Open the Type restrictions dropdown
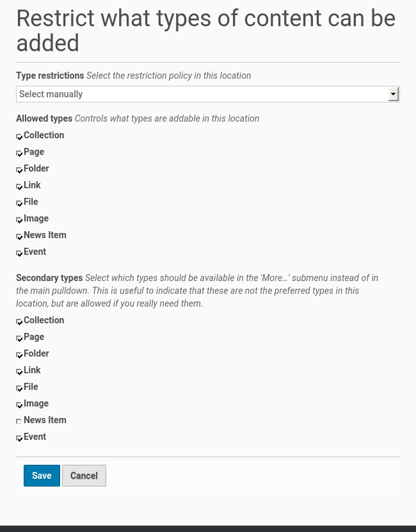This screenshot has width=416, height=532. point(204,94)
